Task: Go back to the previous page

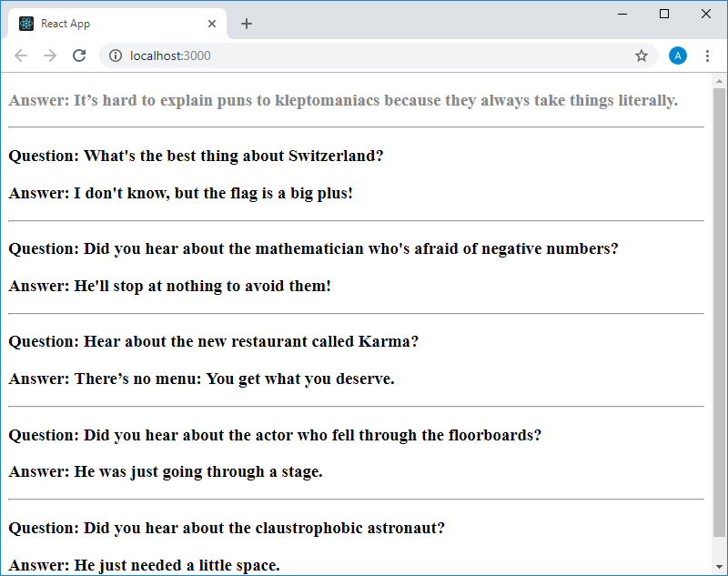Action: [21, 56]
